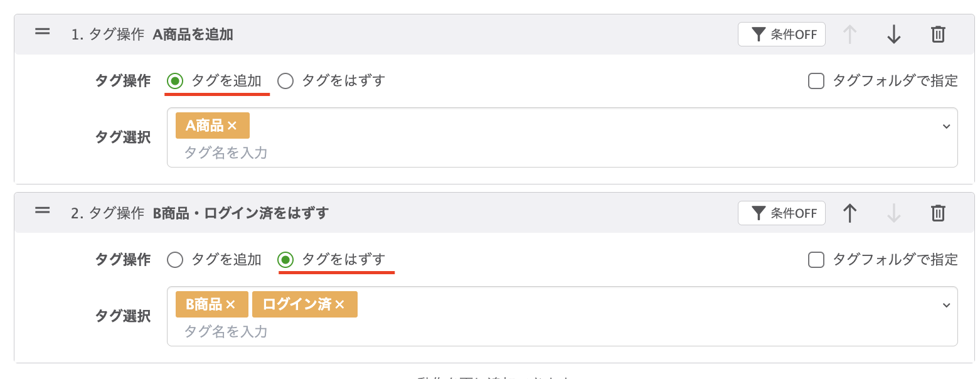Screen dimensions: 980x379
Task: Enable タグフォルダで指定 for block 1
Action: click(816, 80)
